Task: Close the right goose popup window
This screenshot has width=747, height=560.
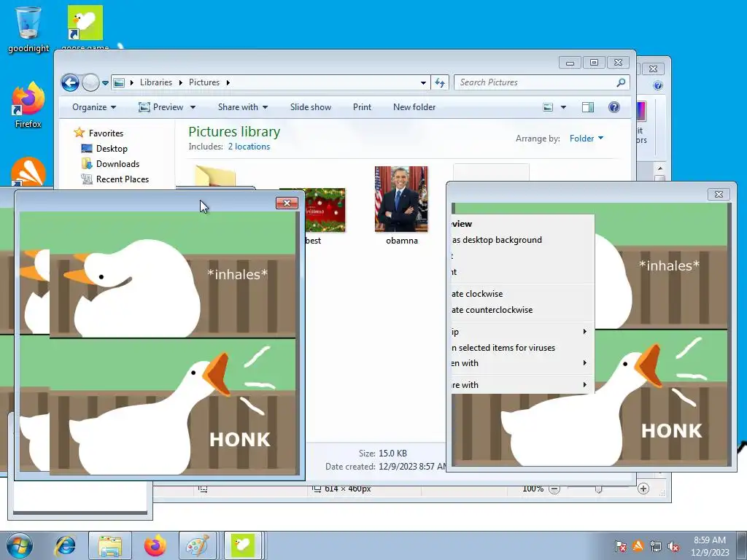Action: [719, 194]
